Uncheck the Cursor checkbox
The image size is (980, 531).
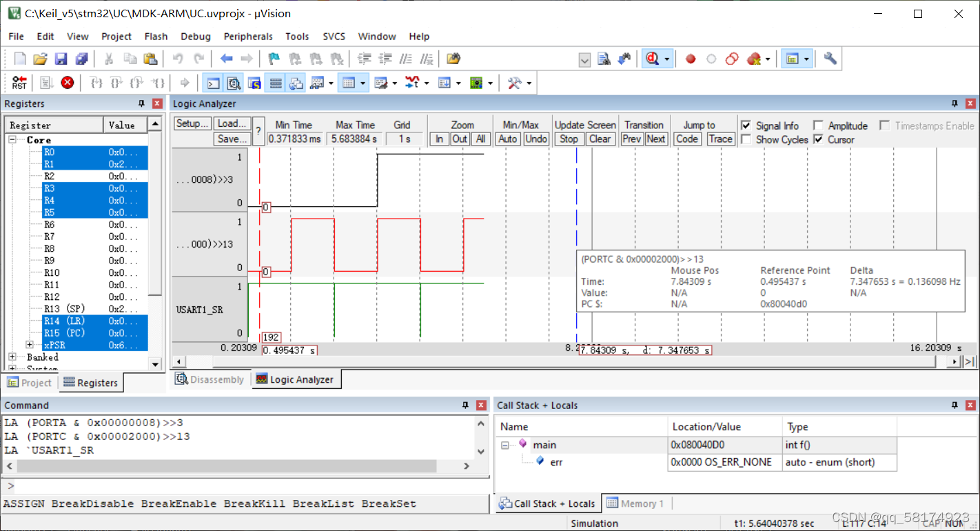click(818, 139)
